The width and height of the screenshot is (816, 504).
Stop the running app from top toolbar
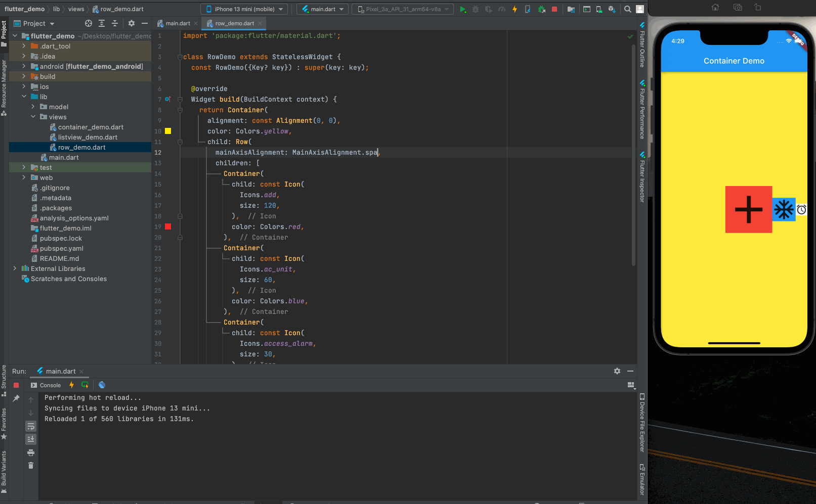point(554,9)
